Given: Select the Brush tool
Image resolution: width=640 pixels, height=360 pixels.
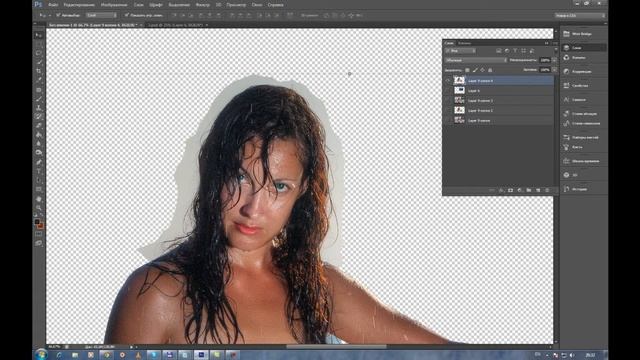Looking at the screenshot, I should click(38, 99).
